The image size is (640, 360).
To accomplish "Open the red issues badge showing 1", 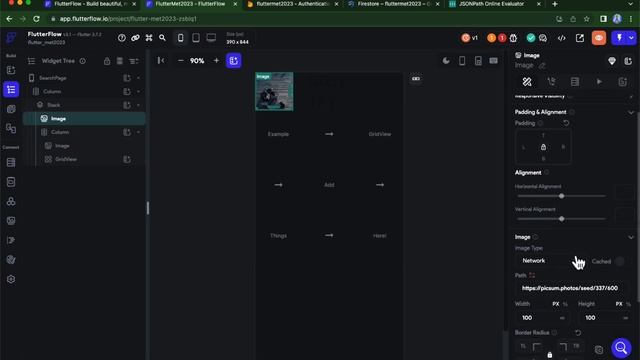I will [502, 38].
